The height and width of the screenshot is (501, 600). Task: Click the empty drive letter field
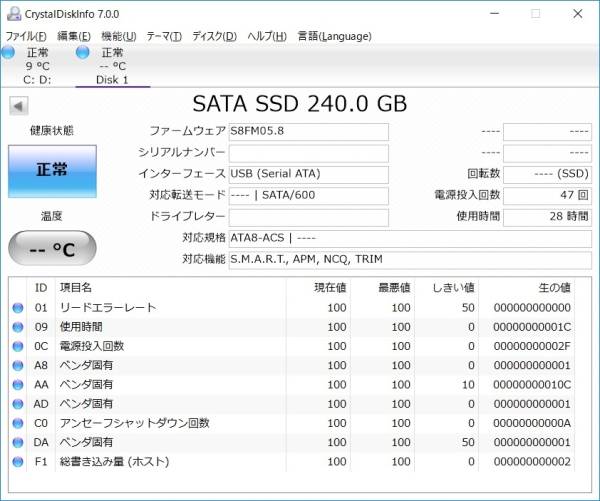tap(308, 217)
